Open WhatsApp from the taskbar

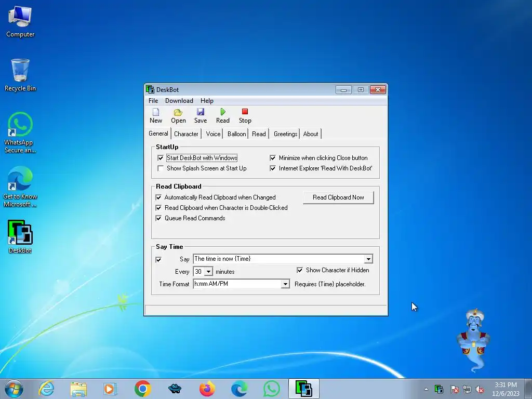[271, 389]
